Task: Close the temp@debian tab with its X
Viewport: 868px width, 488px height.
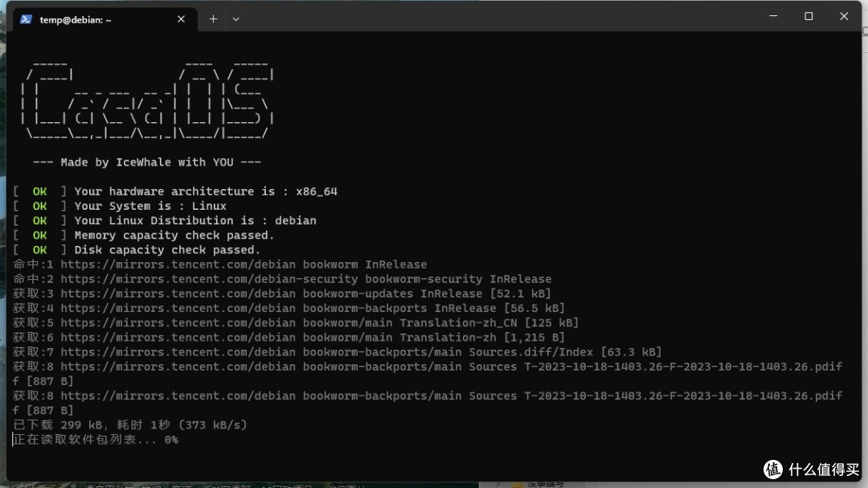Action: [181, 19]
